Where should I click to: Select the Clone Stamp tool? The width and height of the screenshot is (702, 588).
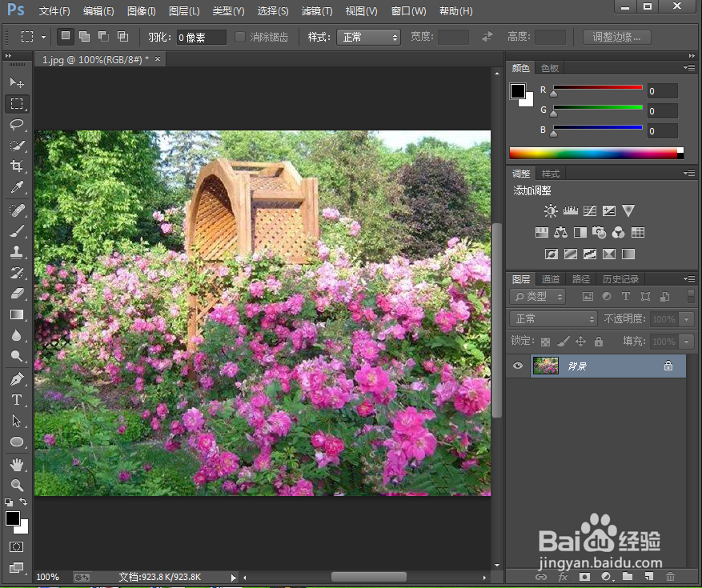point(17,252)
